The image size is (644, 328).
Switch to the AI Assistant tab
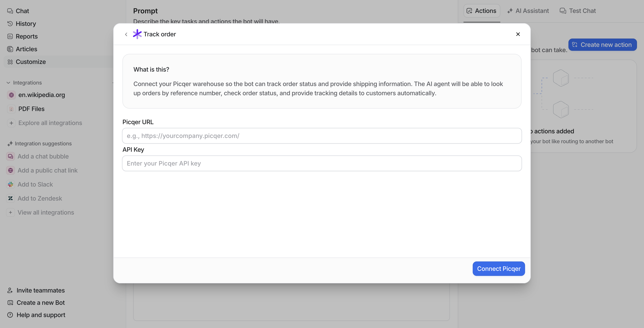click(x=528, y=11)
